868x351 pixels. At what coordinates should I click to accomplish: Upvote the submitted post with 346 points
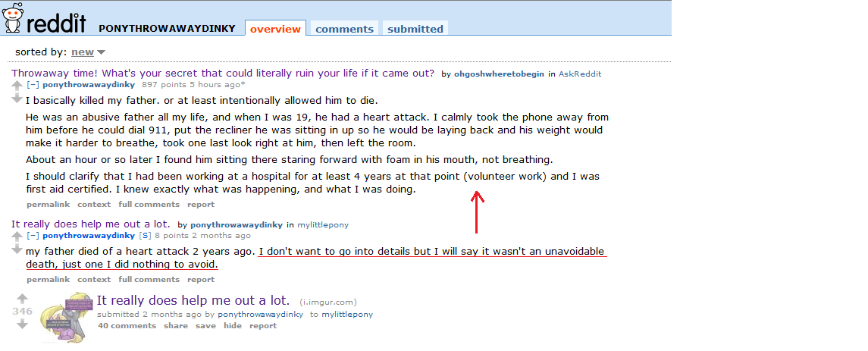(22, 299)
